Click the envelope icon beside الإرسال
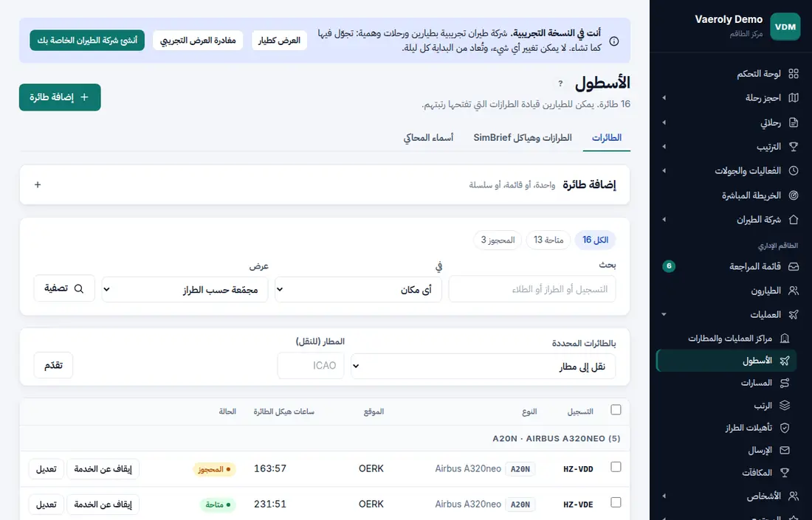Viewport: 812px width, 520px height. coord(785,450)
